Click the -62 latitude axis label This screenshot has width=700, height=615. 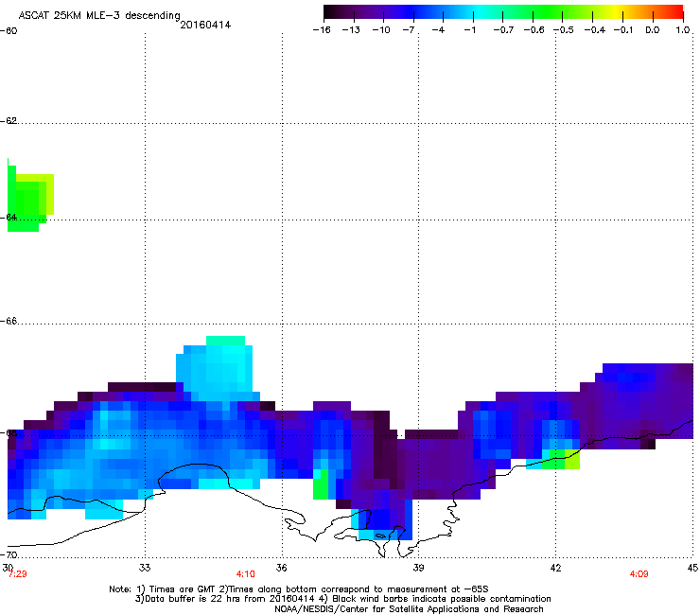tap(9, 120)
